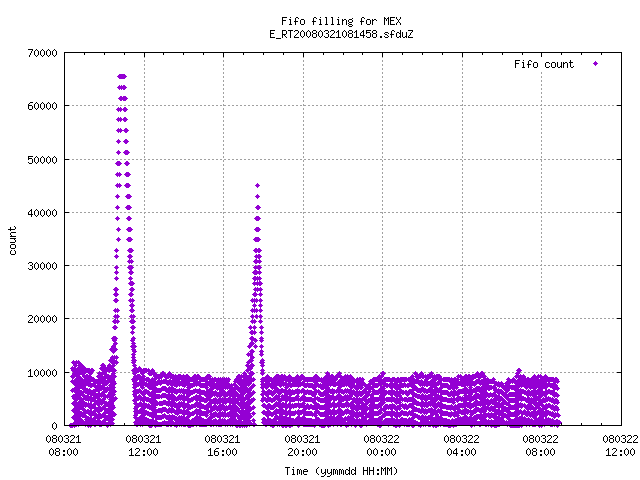Select the filename E_RT20080321081458.sfduZ subtitle

(x=341, y=34)
